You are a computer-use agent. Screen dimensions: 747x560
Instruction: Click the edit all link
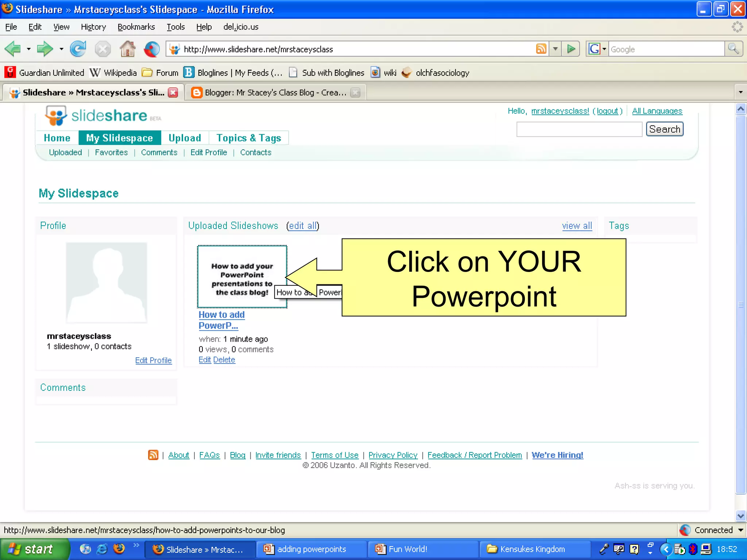(x=303, y=226)
